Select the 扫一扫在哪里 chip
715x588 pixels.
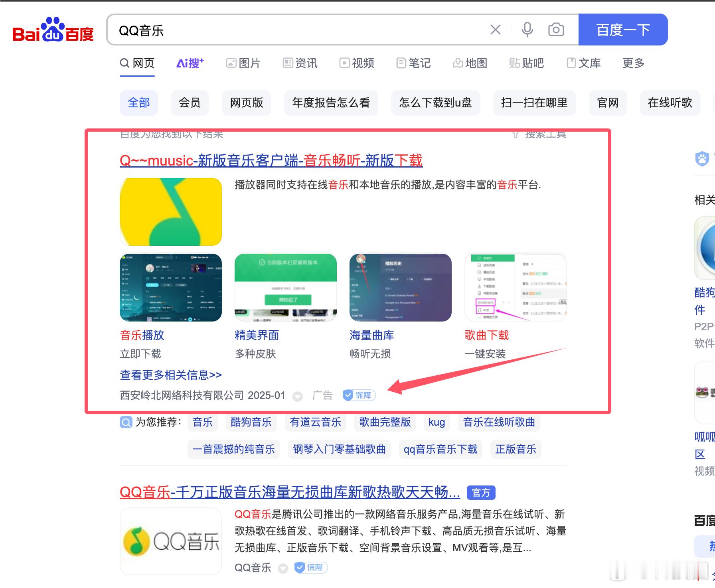click(535, 103)
